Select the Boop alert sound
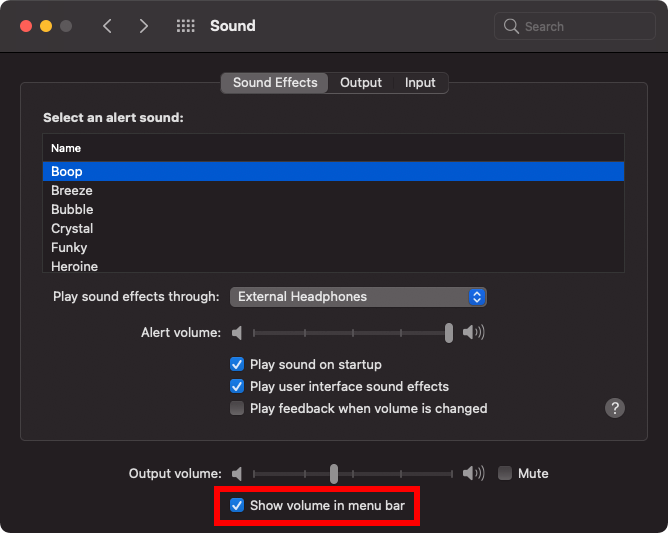This screenshot has height=533, width=668. click(334, 171)
